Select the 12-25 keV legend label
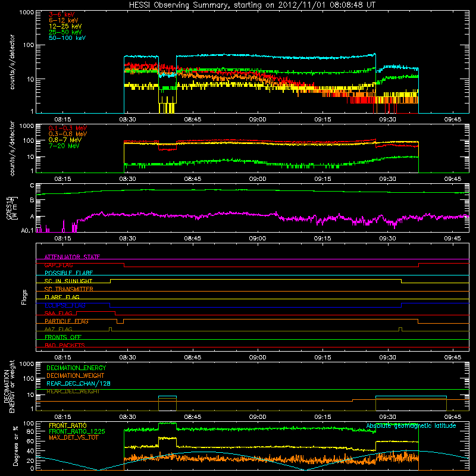Screen dimensions: 476x476 [65, 26]
